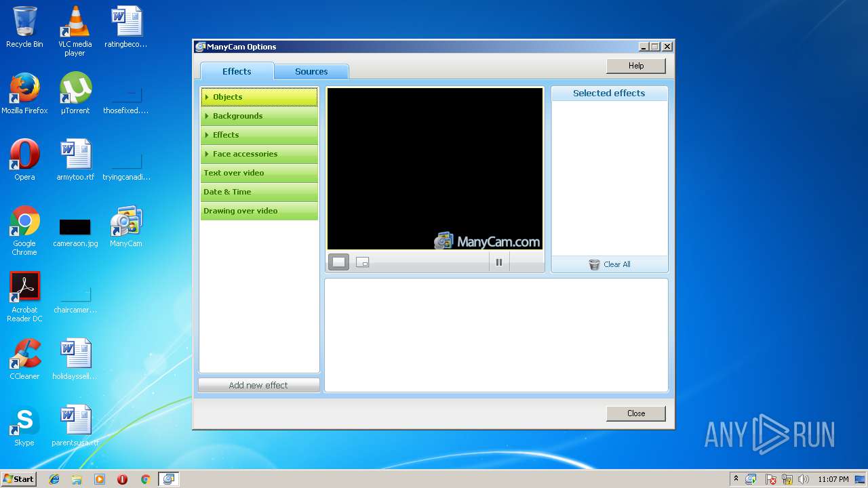This screenshot has height=488, width=868.
Task: Open Opera in taskbar
Action: click(122, 479)
